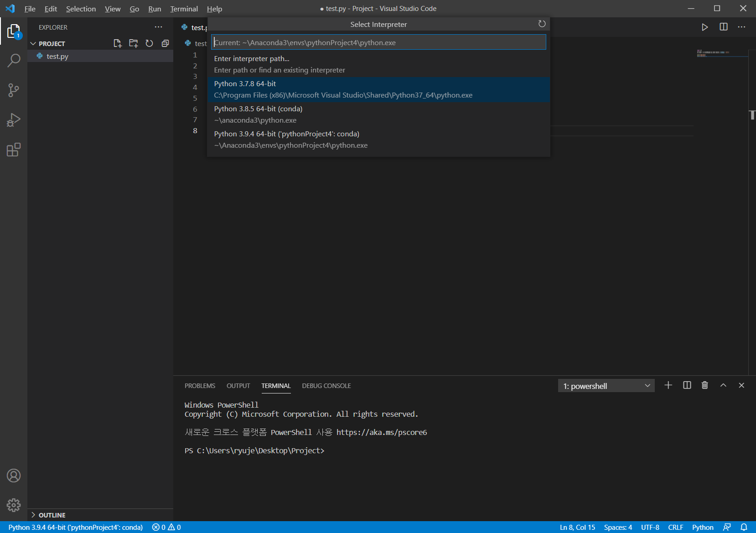Collapse all folders in Explorer
Viewport: 756px width, 533px height.
click(165, 43)
